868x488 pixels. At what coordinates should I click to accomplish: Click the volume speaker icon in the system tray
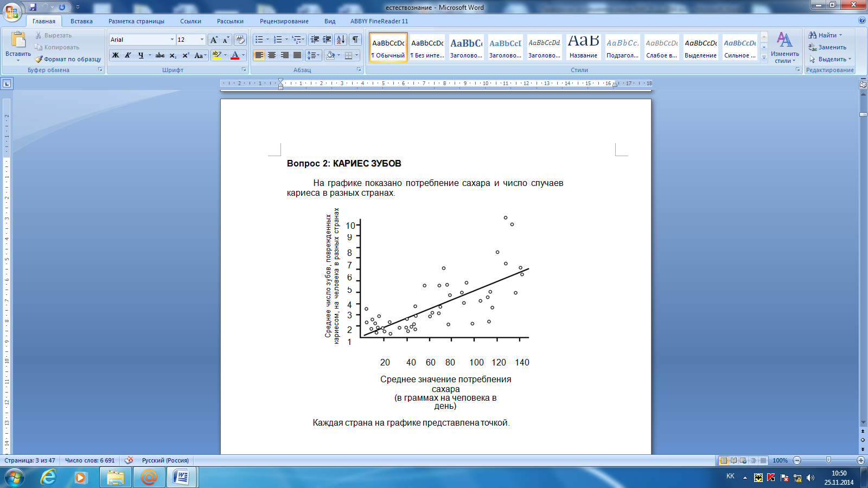[x=810, y=478]
